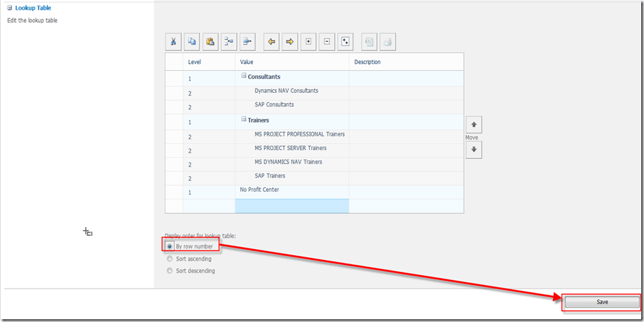
Task: Click the Insert Row toolbar icon
Action: tap(229, 42)
